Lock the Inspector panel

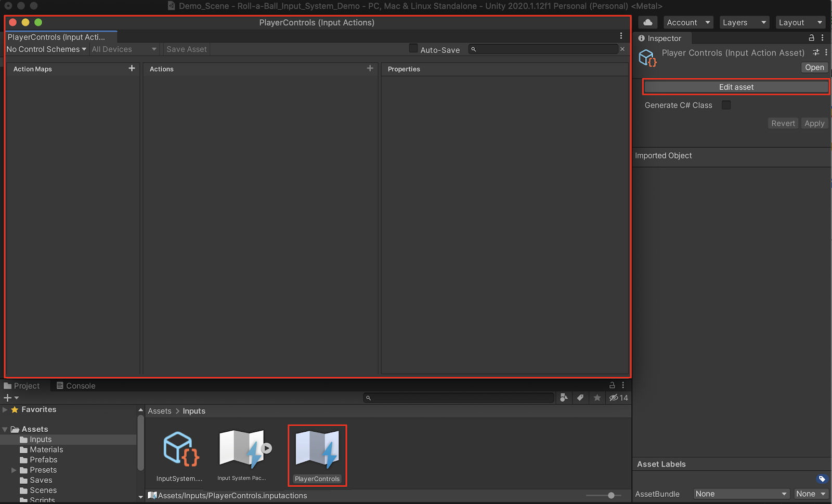pos(811,38)
